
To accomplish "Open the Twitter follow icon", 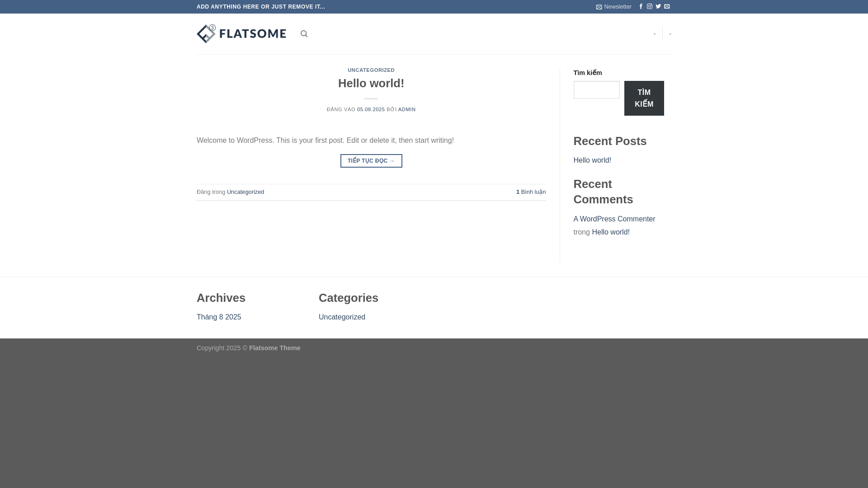I will coord(658,7).
